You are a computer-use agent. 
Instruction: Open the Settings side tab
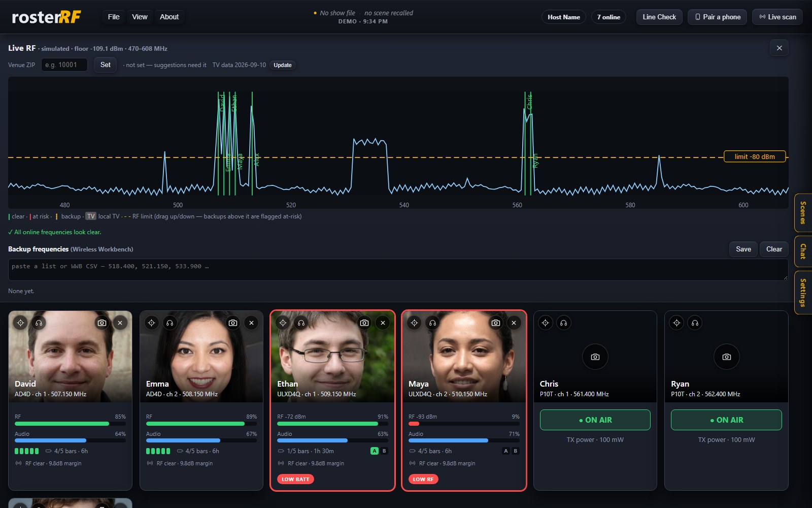tap(803, 293)
